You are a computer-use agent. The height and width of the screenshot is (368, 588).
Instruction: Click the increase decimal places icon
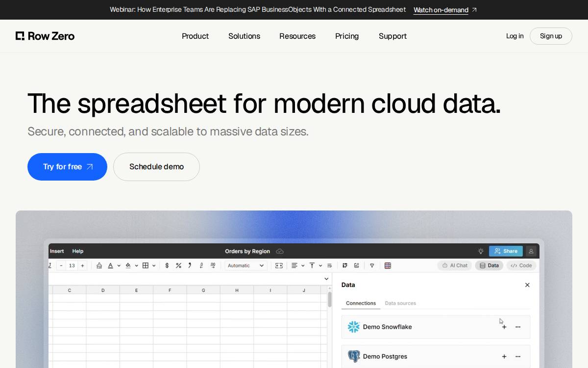(x=213, y=265)
